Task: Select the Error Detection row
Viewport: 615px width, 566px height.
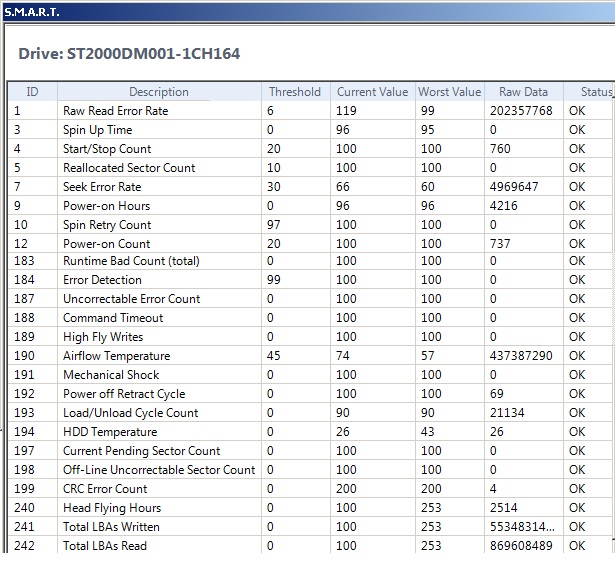Action: coord(311,280)
